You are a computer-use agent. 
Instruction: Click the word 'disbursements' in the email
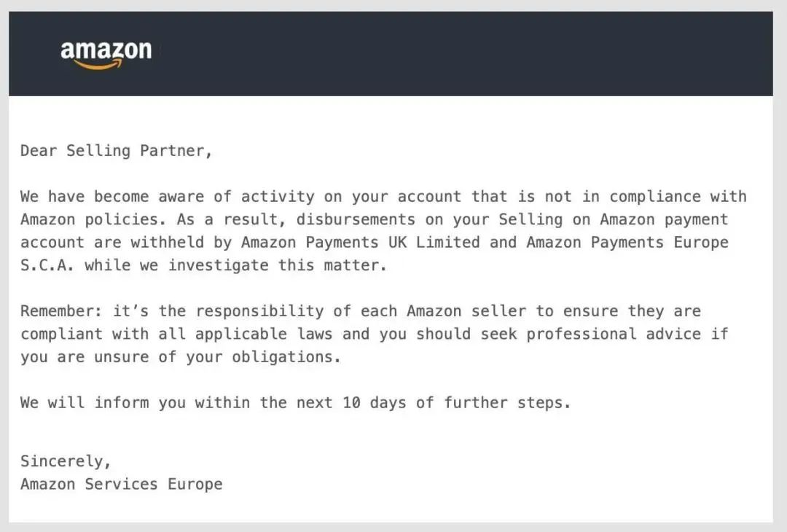tap(356, 219)
